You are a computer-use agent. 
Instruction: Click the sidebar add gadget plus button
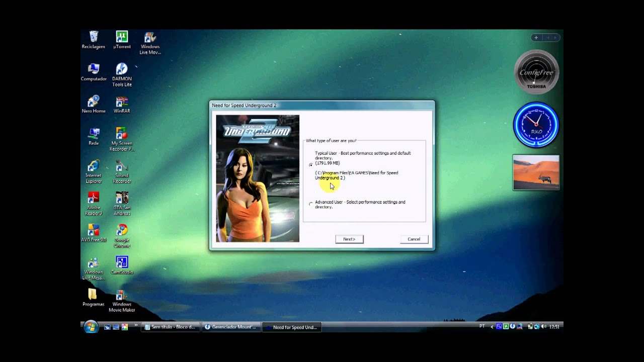pyautogui.click(x=536, y=37)
